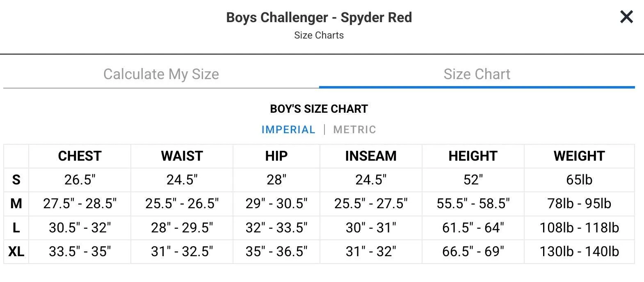Click the 61.5" - 64" height cell
The image size is (644, 282).
(x=473, y=227)
